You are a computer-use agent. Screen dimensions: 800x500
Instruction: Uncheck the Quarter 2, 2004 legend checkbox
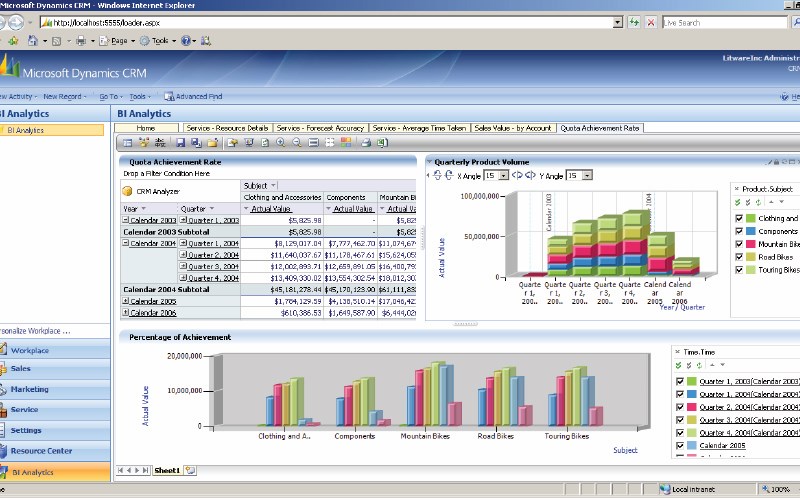[680, 407]
